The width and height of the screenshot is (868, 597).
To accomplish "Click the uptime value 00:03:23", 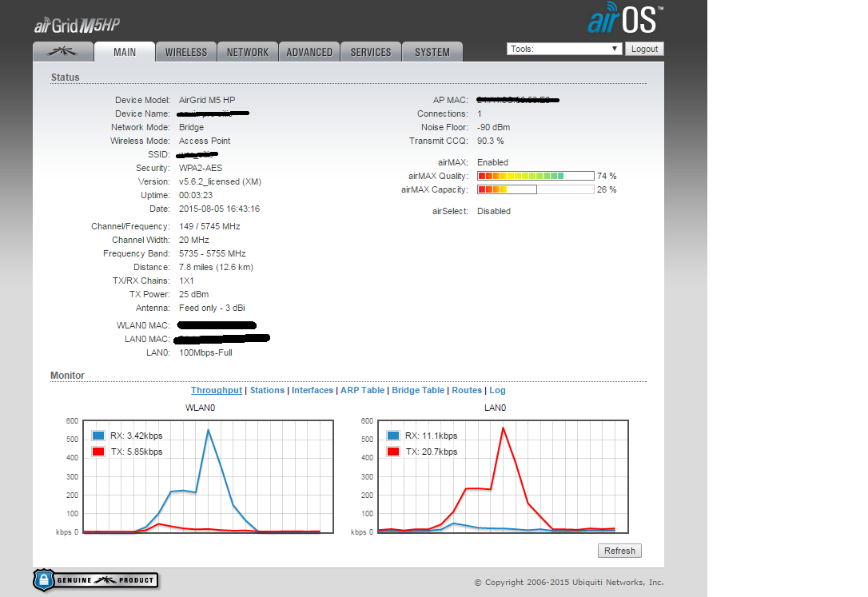I will coord(195,195).
